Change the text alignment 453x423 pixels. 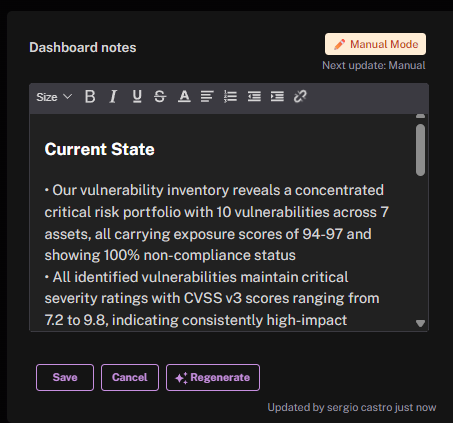[x=207, y=97]
